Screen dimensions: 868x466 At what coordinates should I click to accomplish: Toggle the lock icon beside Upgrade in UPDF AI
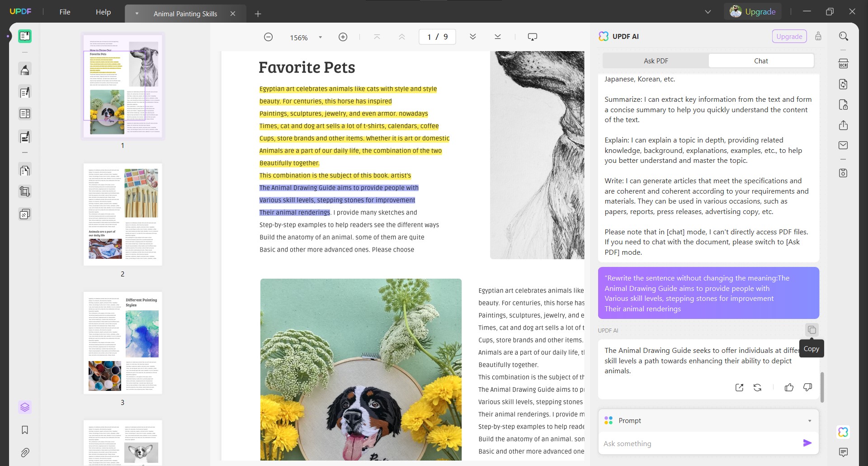click(818, 36)
